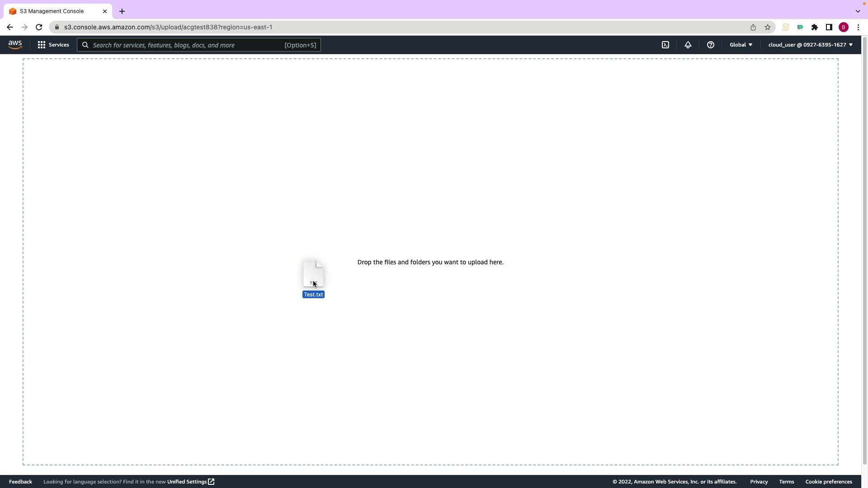
Task: Open the AWS CloudShell icon
Action: pos(665,45)
